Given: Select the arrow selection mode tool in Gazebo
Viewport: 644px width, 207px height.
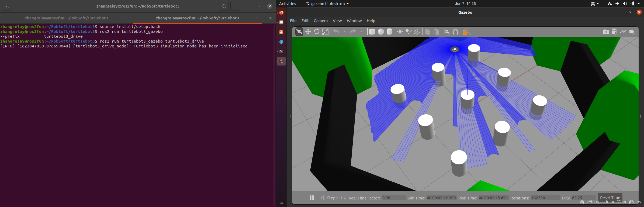Looking at the screenshot, I should point(299,32).
